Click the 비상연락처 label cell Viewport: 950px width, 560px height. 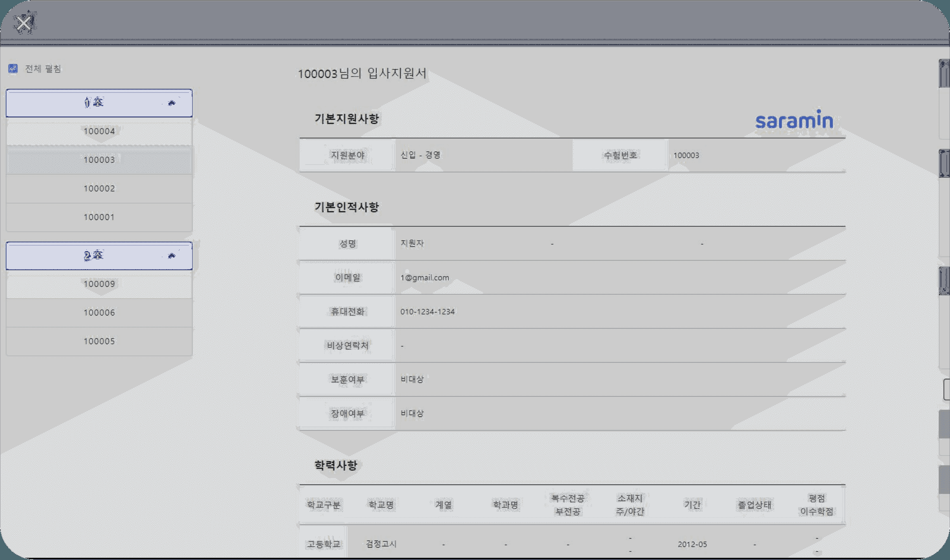(x=347, y=346)
